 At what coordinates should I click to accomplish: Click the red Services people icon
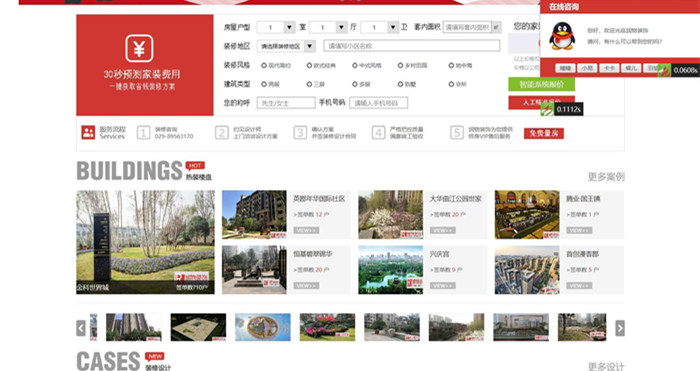tap(88, 133)
